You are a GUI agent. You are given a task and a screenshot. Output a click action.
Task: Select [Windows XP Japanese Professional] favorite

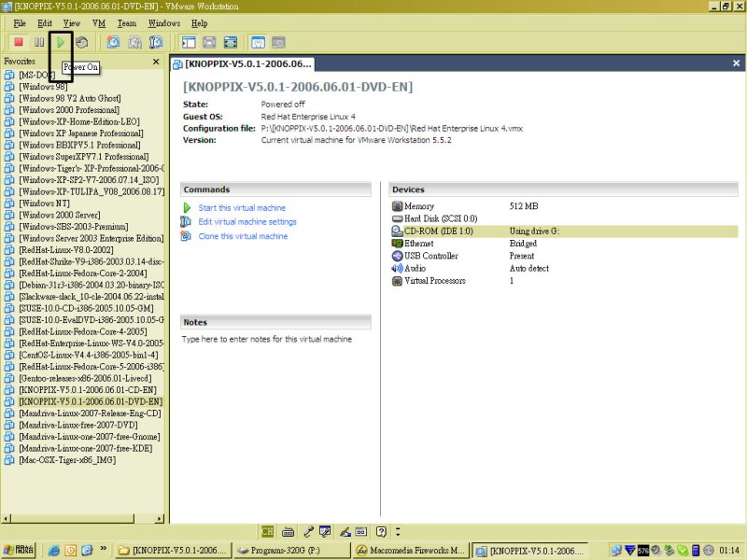81,133
